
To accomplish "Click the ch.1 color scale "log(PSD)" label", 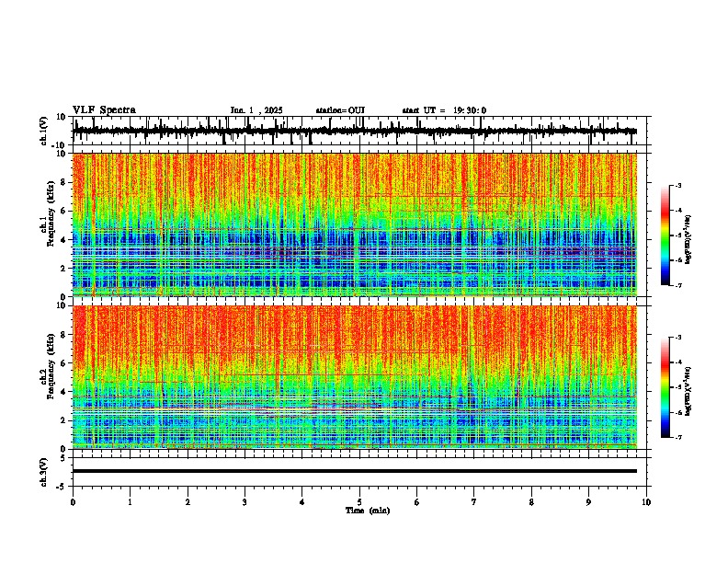I will [688, 239].
